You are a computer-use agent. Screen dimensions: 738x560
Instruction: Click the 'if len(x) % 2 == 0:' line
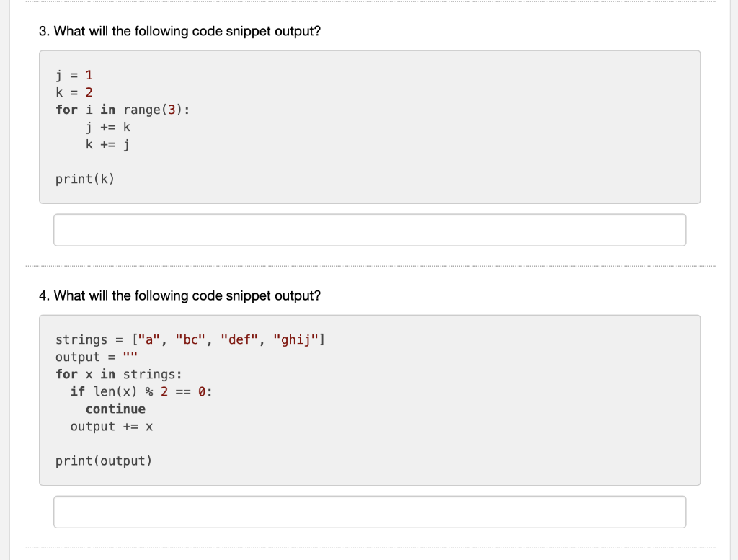(x=141, y=391)
